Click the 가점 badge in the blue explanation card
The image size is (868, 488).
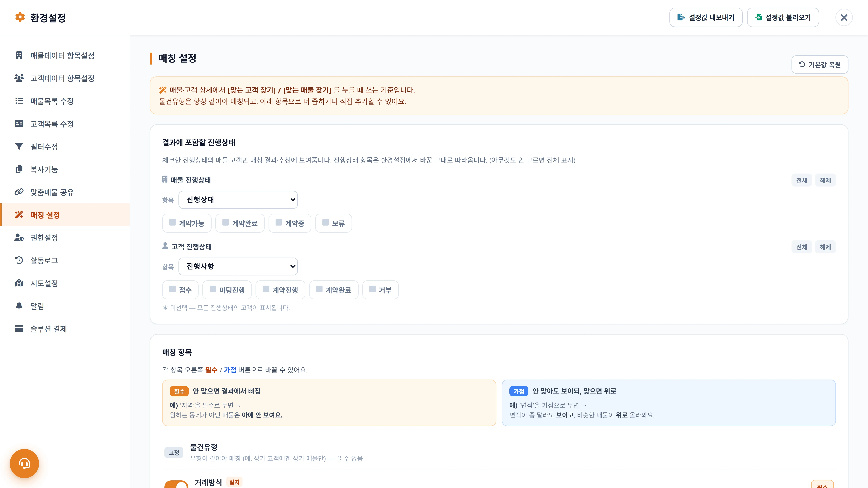[x=519, y=391]
